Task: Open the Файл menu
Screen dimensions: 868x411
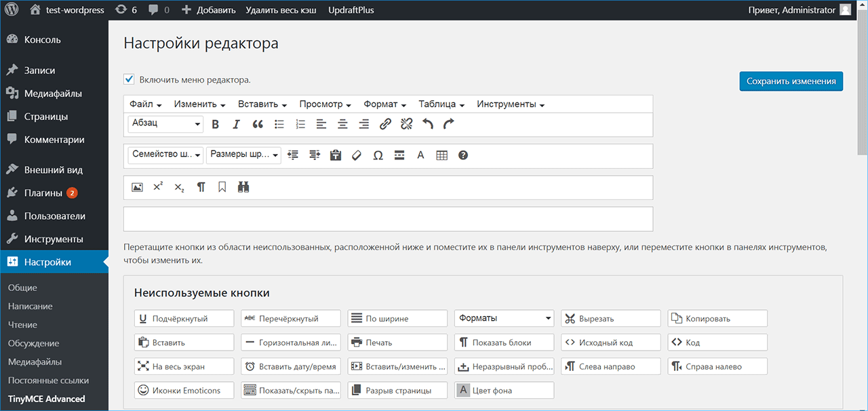Action: pos(146,104)
